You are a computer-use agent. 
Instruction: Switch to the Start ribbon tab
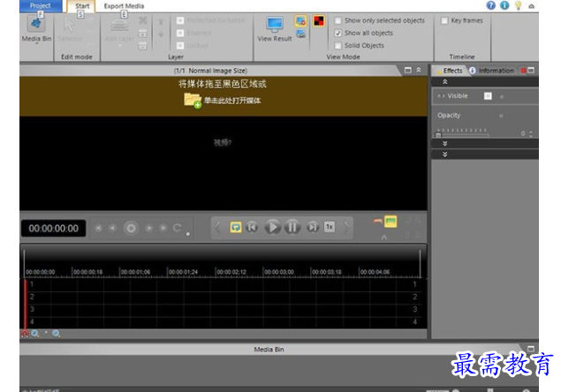[82, 6]
